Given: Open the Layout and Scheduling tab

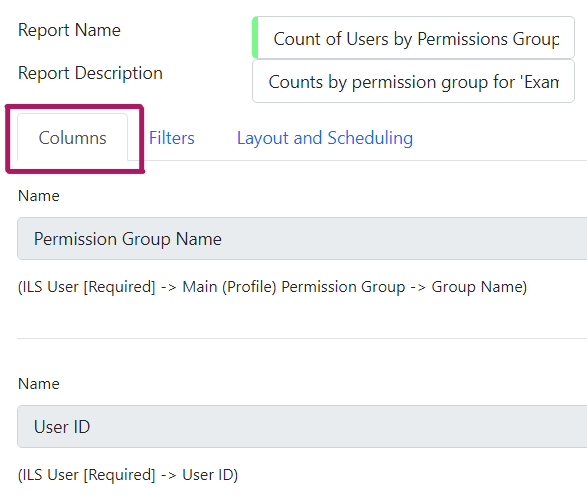Looking at the screenshot, I should click(325, 138).
